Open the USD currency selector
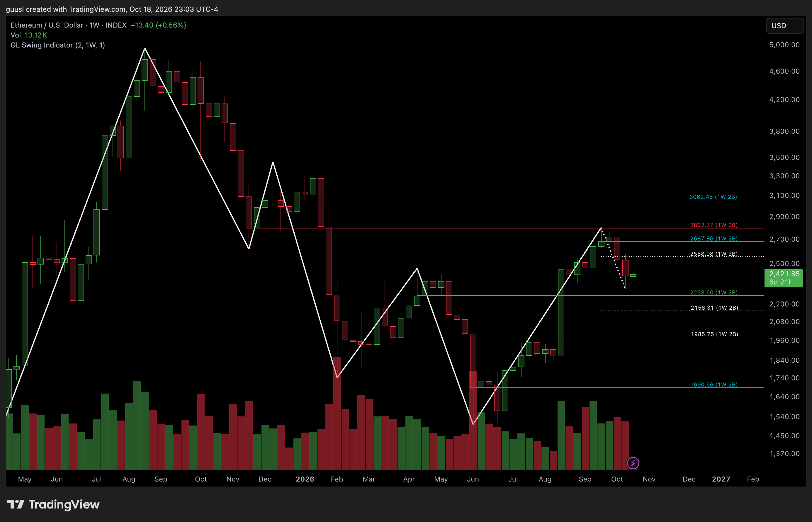This screenshot has width=812, height=522. tap(784, 26)
